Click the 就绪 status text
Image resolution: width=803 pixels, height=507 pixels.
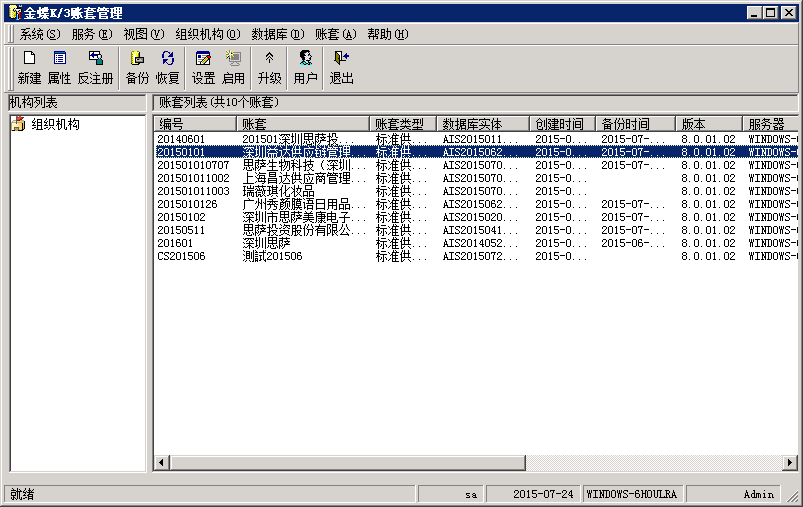22,494
